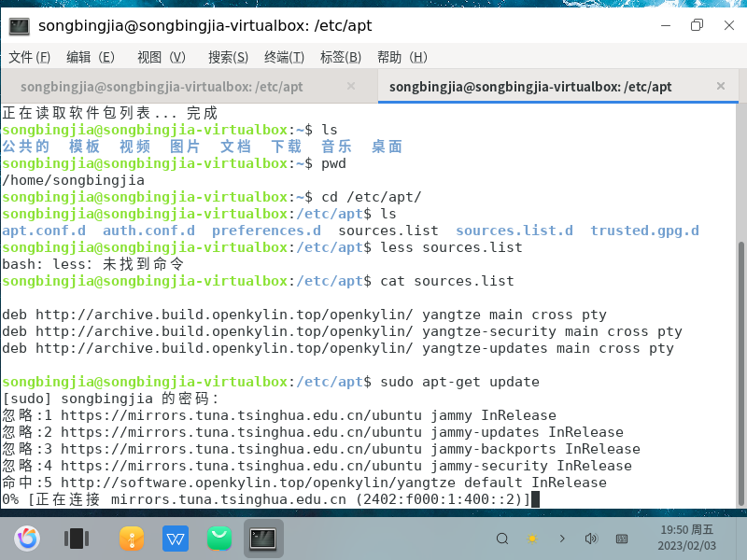Close the first terminal tab
747x560 pixels.
tap(351, 86)
